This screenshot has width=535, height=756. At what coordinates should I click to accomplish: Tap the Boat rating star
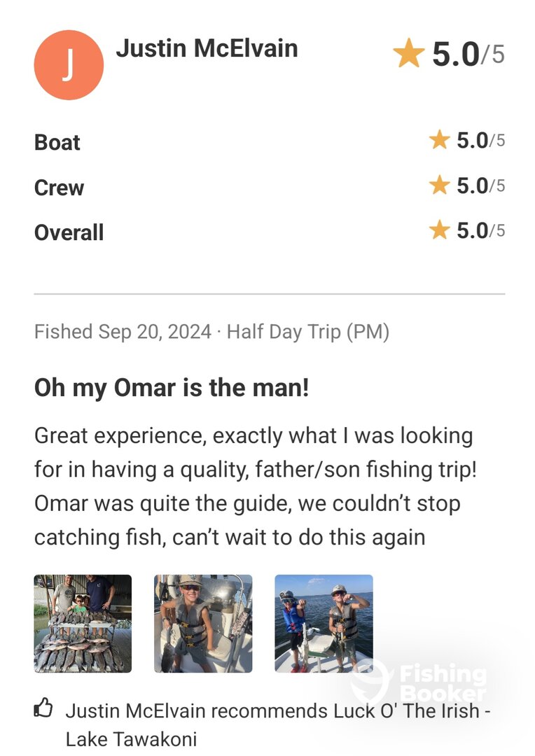point(439,141)
